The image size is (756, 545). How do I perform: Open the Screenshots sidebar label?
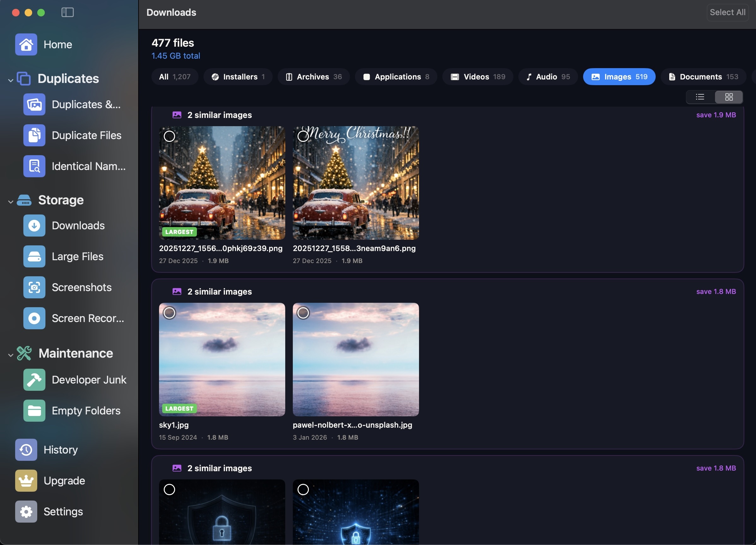82,287
